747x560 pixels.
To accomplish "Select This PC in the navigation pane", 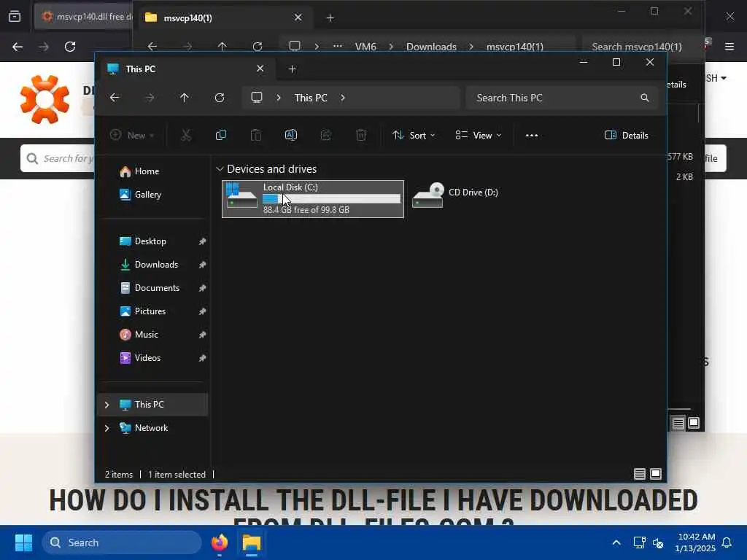I will (x=152, y=404).
